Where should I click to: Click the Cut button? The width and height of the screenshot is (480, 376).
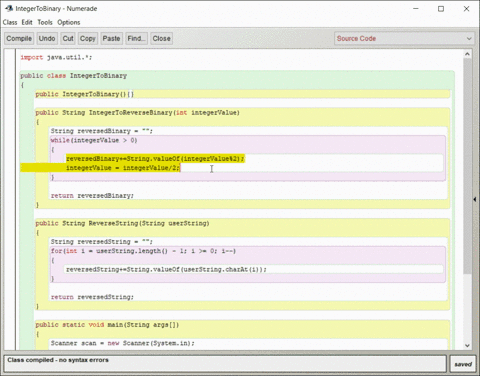point(68,38)
